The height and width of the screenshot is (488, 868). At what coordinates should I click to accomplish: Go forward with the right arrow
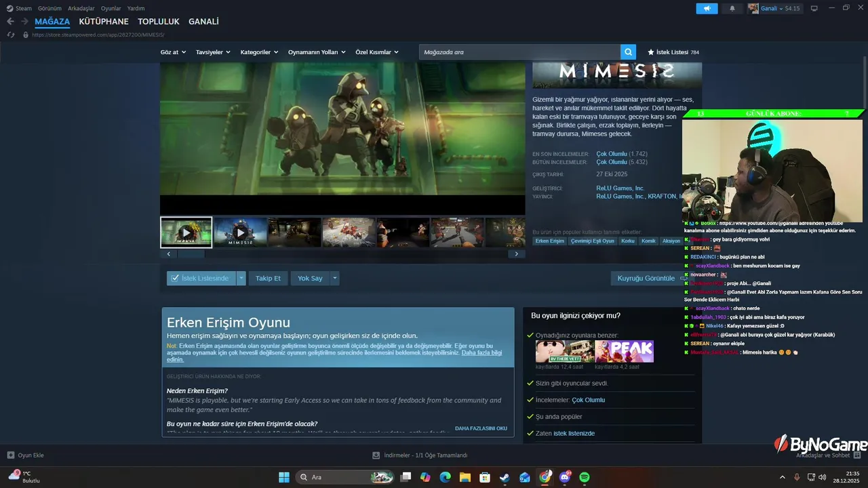click(x=24, y=22)
